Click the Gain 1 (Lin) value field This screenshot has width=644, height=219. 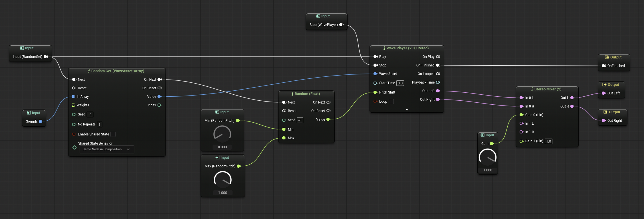coord(548,141)
